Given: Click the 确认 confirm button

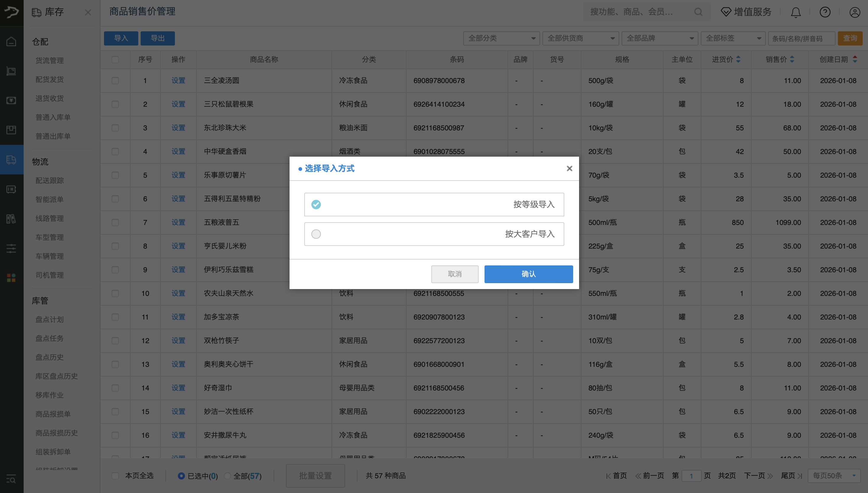Looking at the screenshot, I should 528,274.
